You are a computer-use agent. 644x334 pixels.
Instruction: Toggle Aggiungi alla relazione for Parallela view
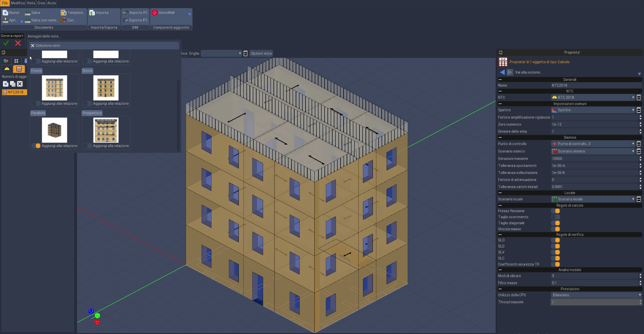point(36,146)
